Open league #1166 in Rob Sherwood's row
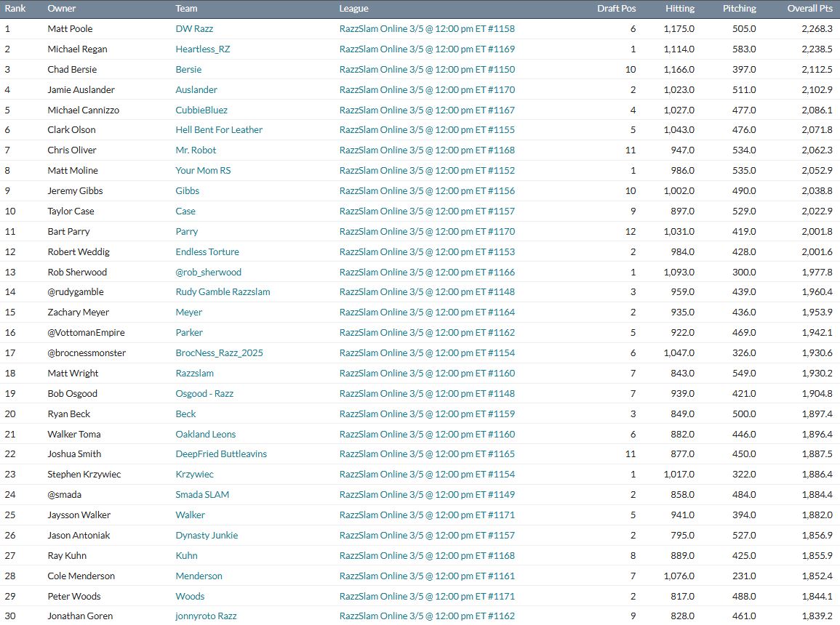Image resolution: width=840 pixels, height=625 pixels. tap(427, 273)
